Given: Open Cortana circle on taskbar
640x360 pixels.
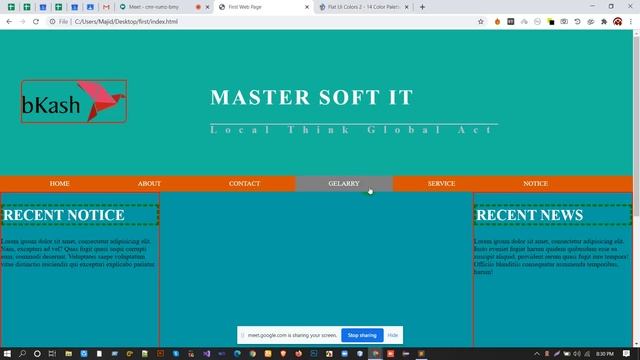Looking at the screenshot, I should point(37,353).
